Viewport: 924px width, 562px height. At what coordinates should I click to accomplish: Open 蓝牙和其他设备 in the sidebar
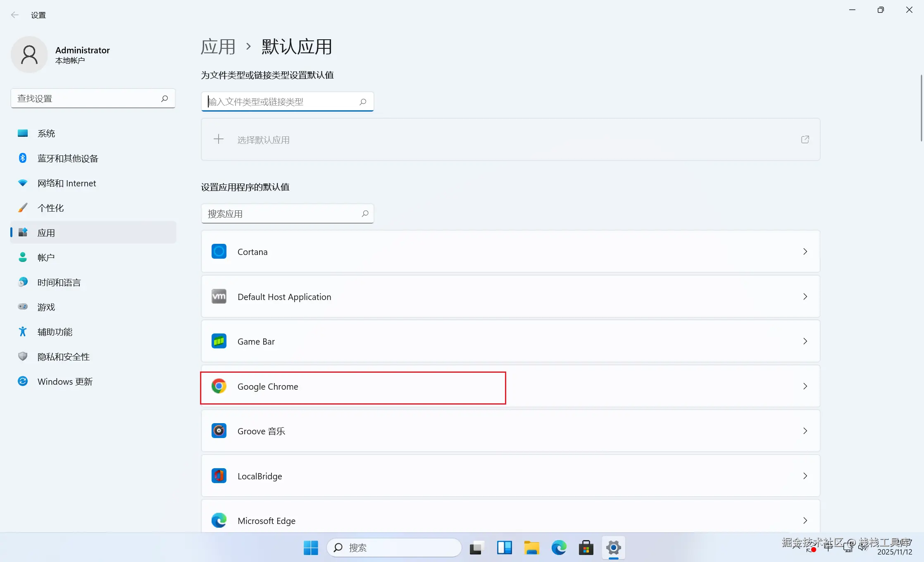pos(68,158)
